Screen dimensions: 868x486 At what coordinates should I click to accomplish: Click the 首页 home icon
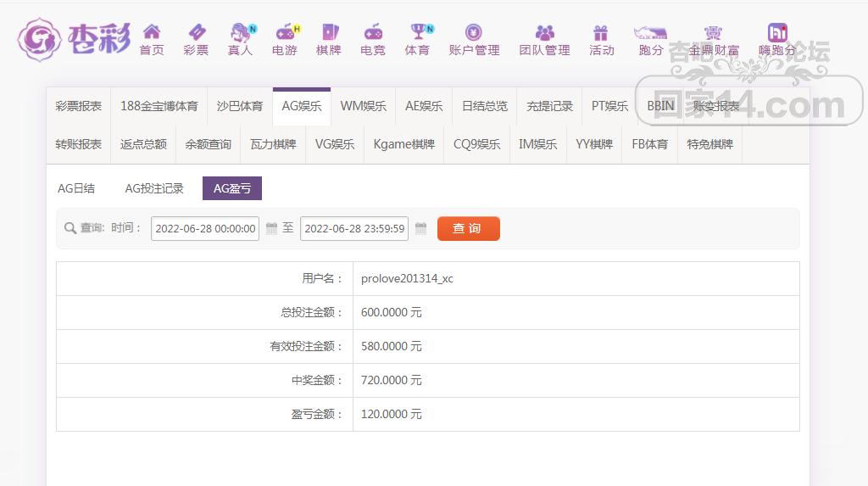[152, 33]
